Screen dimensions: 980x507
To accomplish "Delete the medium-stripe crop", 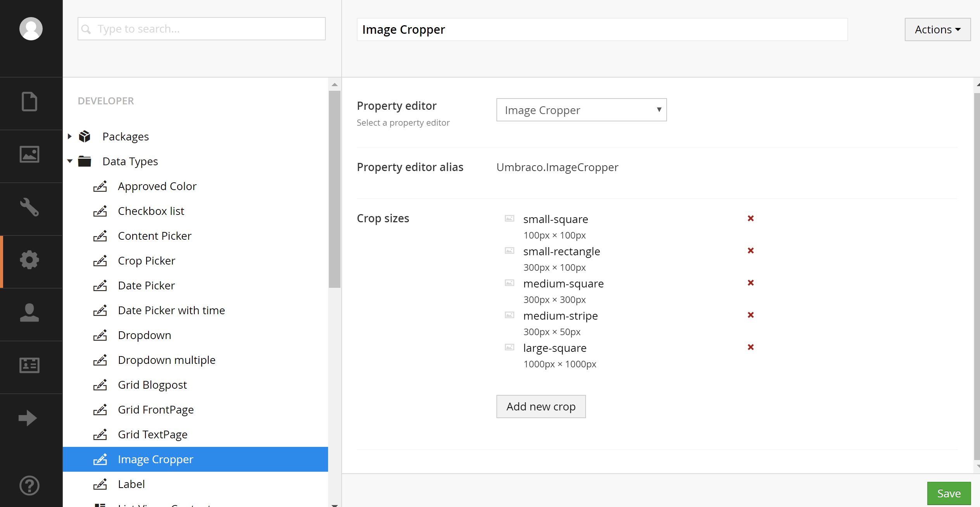I will click(x=751, y=315).
